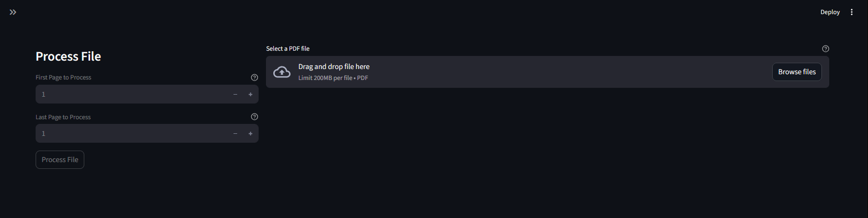
Task: Click the Deploy button
Action: tap(830, 12)
